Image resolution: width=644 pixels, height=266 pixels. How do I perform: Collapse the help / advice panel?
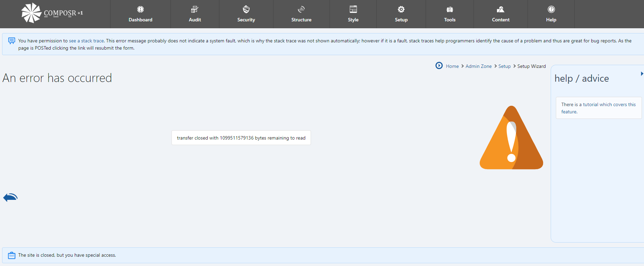tap(642, 74)
